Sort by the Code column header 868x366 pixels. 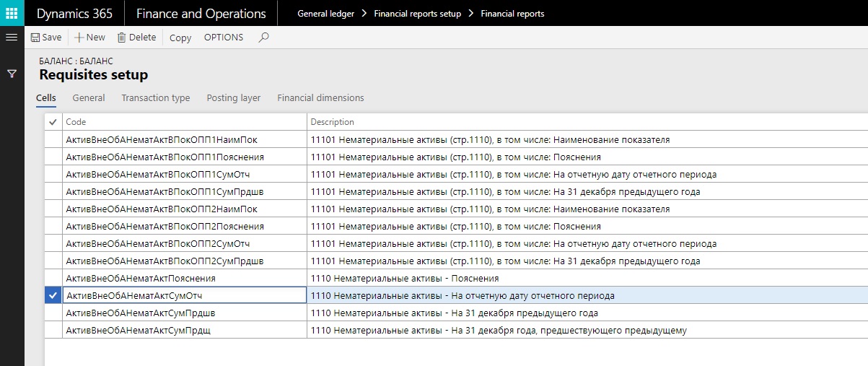(76, 122)
